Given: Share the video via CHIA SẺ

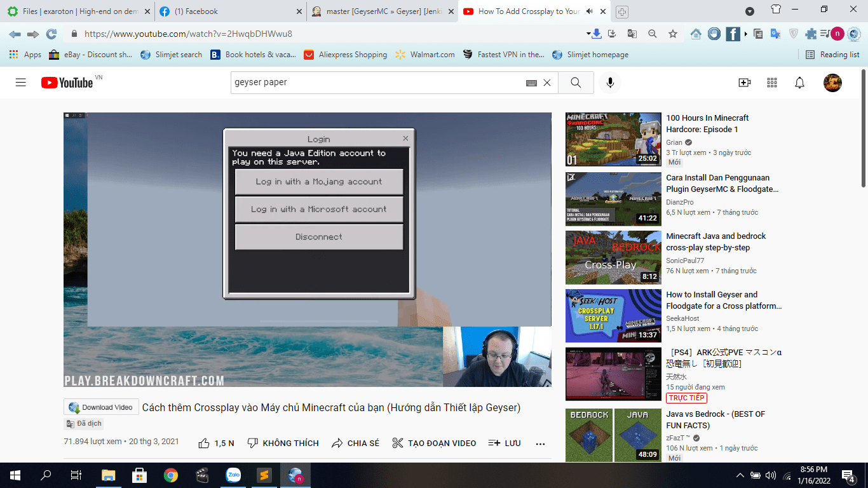Looking at the screenshot, I should [x=355, y=443].
